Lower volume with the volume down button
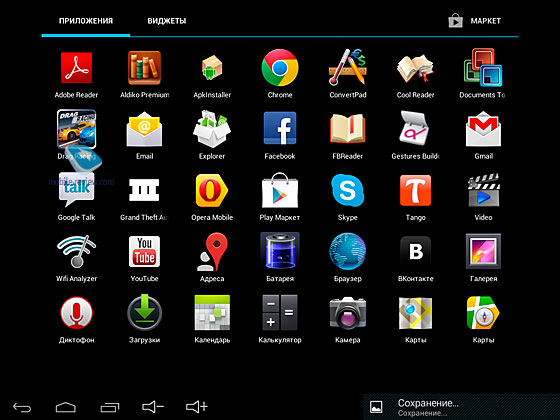This screenshot has height=420, width=560. point(153,407)
